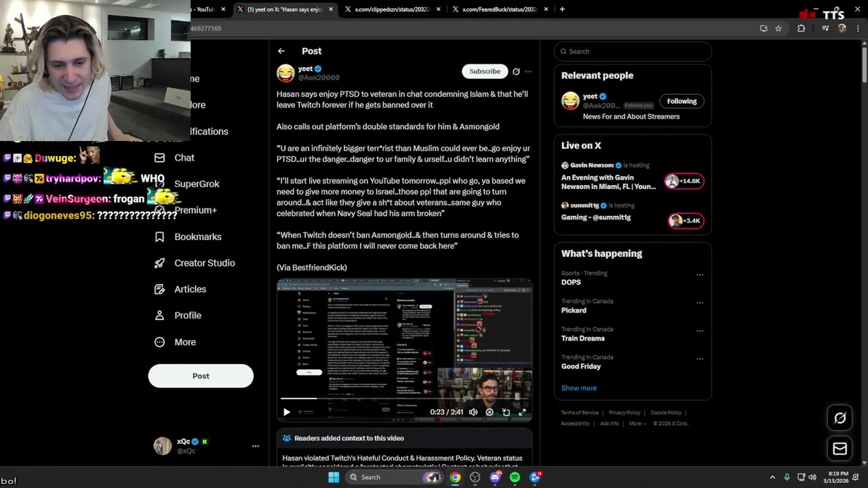Open post options three-dot menu

click(528, 71)
